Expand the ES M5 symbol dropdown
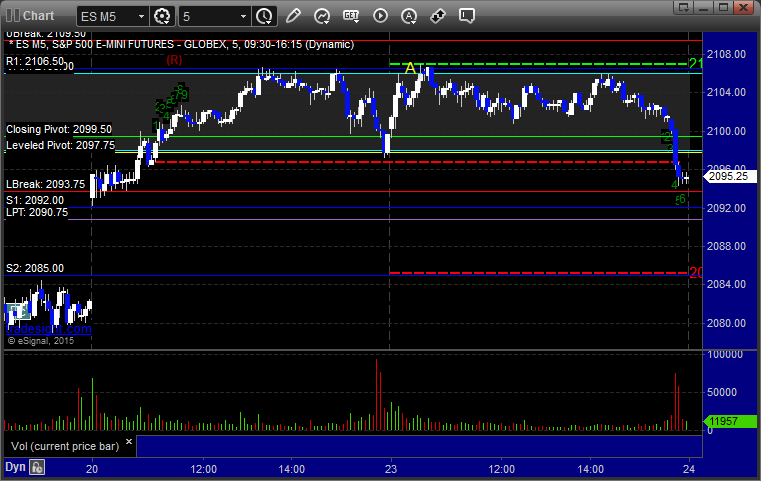The height and width of the screenshot is (481, 761). pyautogui.click(x=141, y=17)
